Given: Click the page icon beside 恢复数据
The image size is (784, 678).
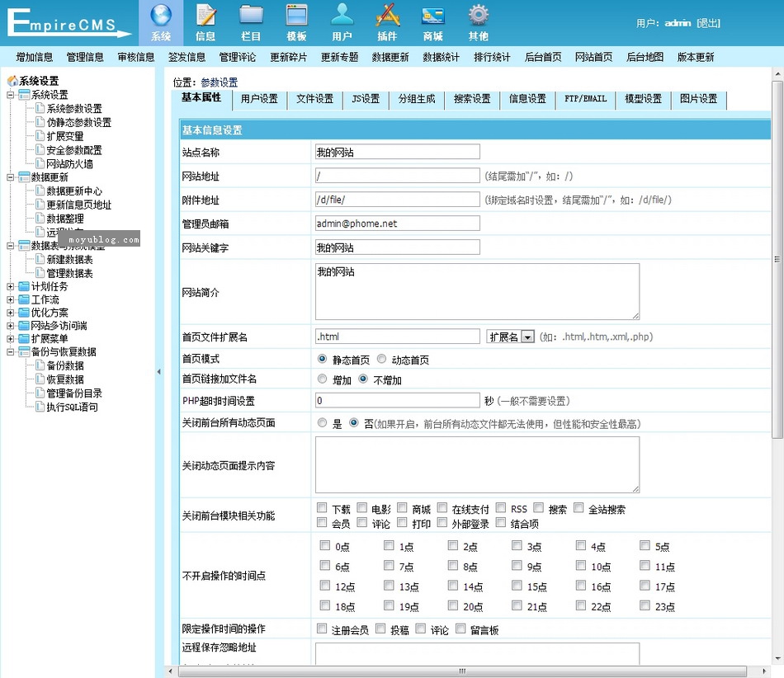Looking at the screenshot, I should coord(40,379).
